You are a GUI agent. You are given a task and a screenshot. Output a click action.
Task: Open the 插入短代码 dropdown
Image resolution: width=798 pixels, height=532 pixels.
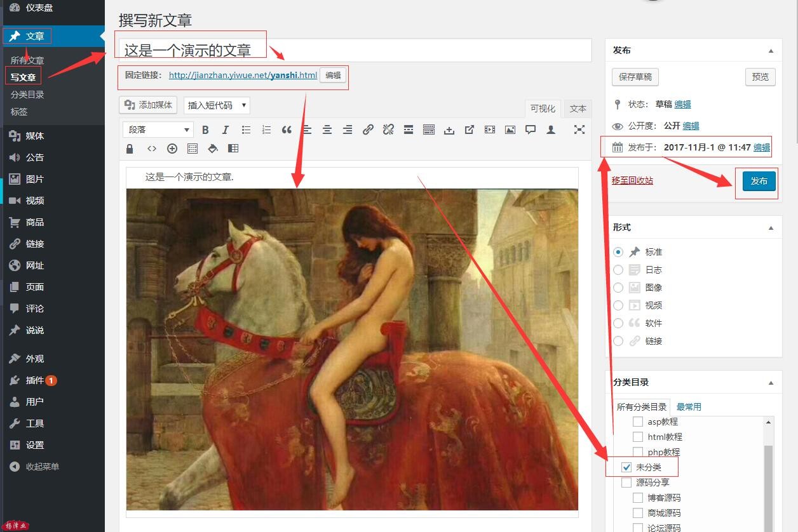217,105
